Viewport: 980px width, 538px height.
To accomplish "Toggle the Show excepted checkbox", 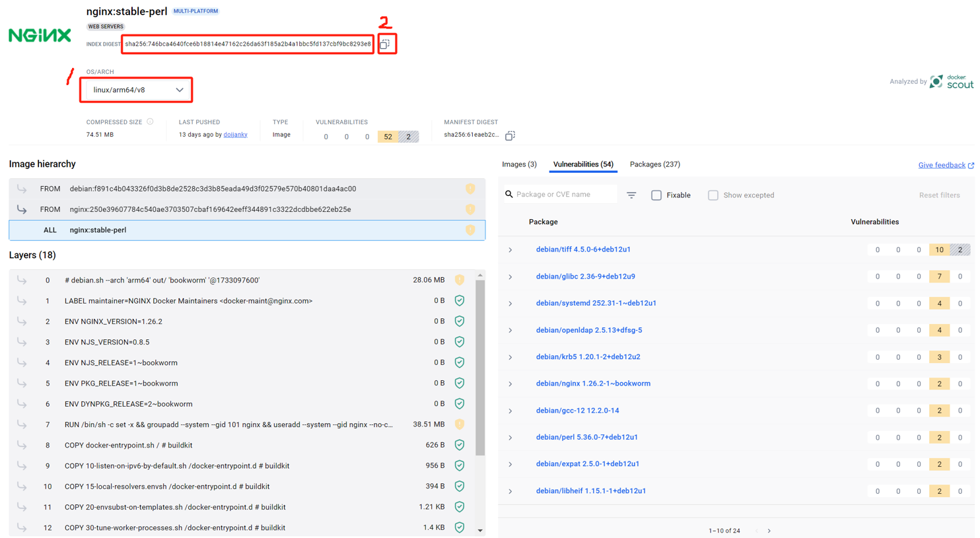I will coord(713,195).
